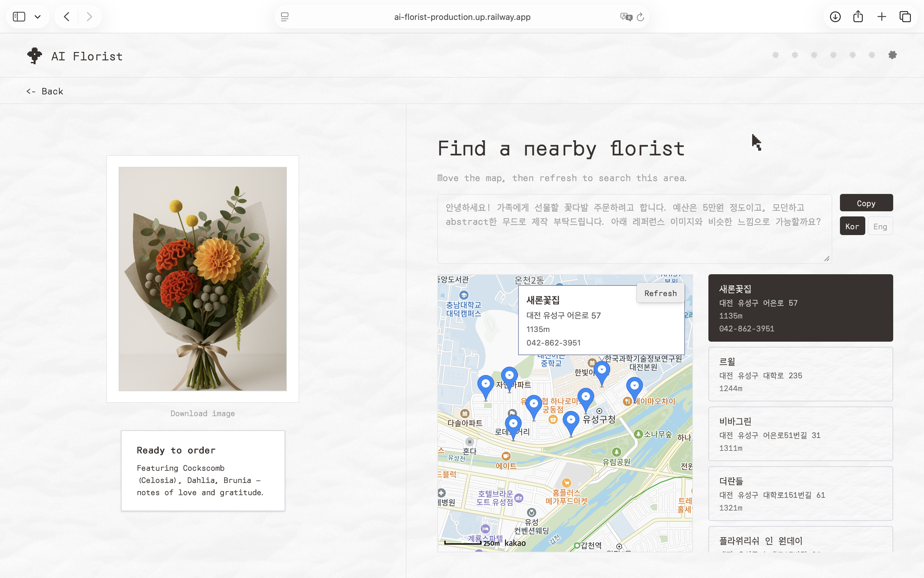Show the tab overview
The image size is (924, 578).
click(x=905, y=17)
